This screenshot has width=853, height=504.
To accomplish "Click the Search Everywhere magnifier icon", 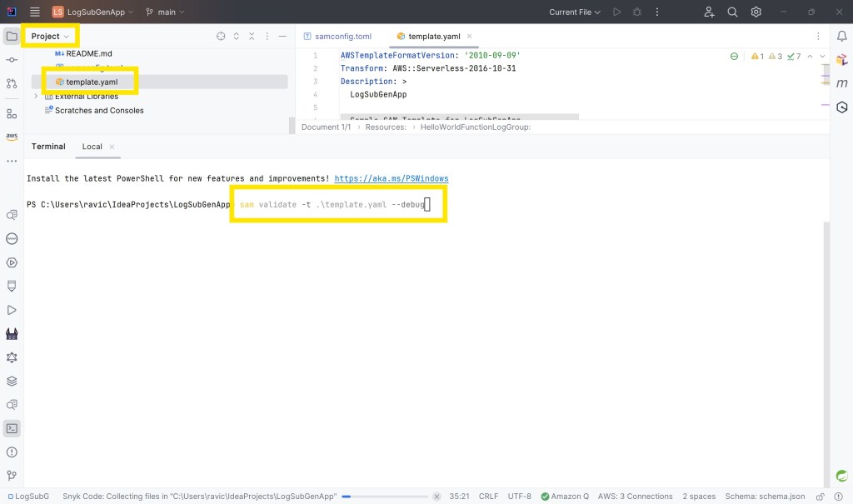I will [732, 12].
